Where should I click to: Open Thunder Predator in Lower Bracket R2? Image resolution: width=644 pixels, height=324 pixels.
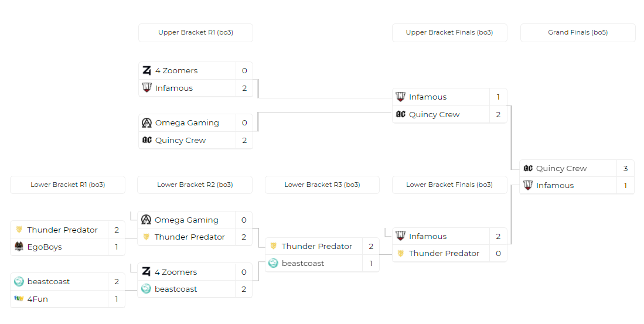click(x=190, y=237)
